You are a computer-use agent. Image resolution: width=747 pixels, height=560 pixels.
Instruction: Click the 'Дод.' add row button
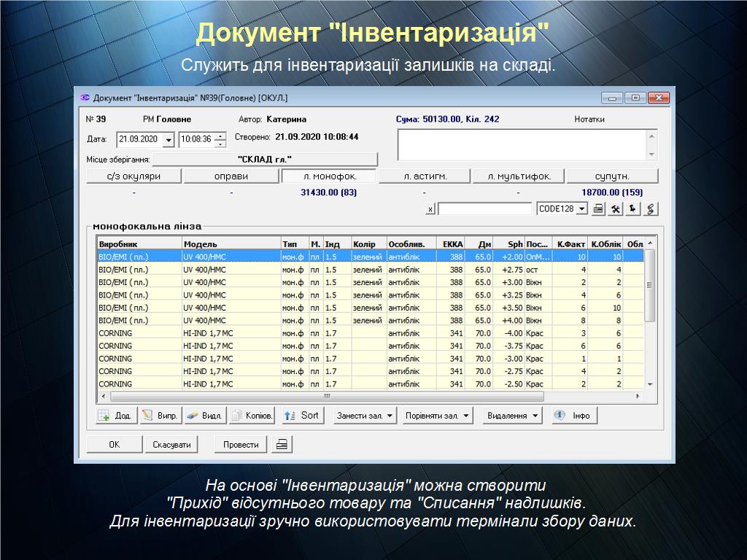tap(116, 416)
